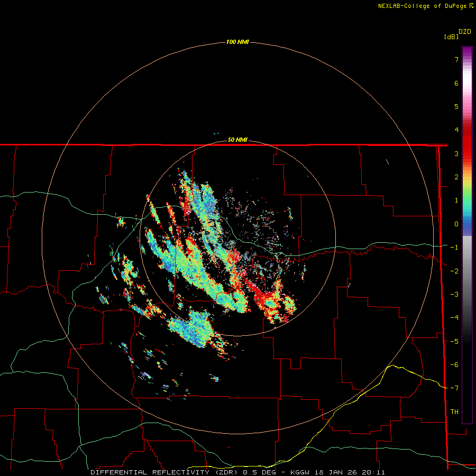Click the -3 dB scale label
This screenshot has height=476, width=476.
[x=454, y=295]
